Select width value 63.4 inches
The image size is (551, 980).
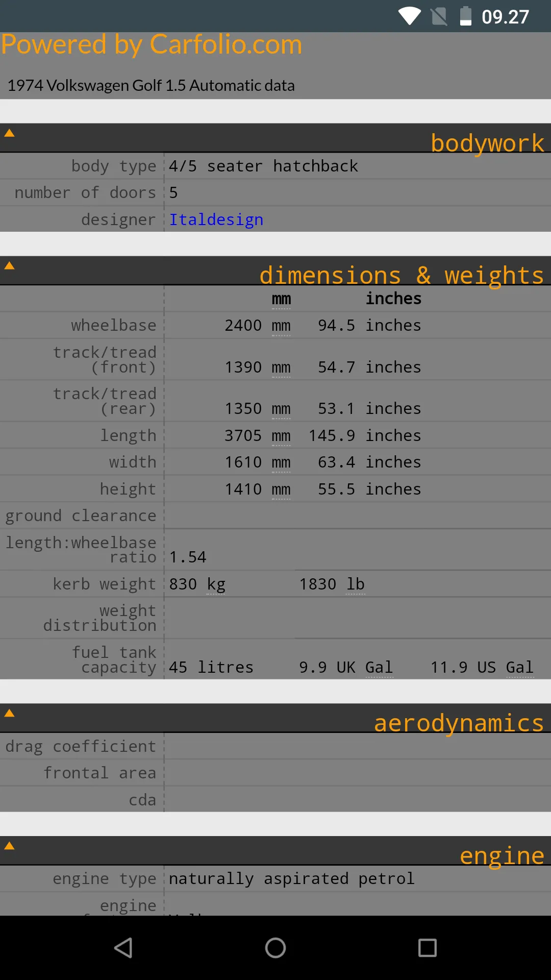tap(370, 462)
